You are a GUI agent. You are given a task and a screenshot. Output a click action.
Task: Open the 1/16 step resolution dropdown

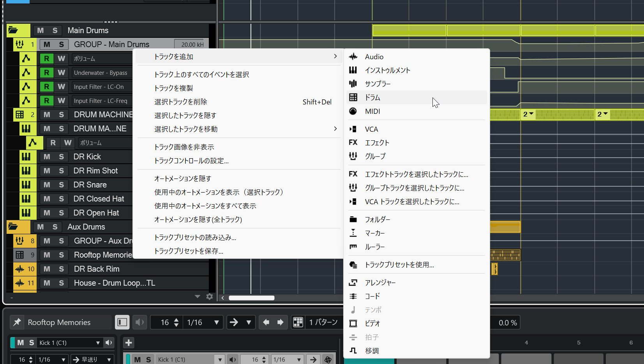pos(203,322)
